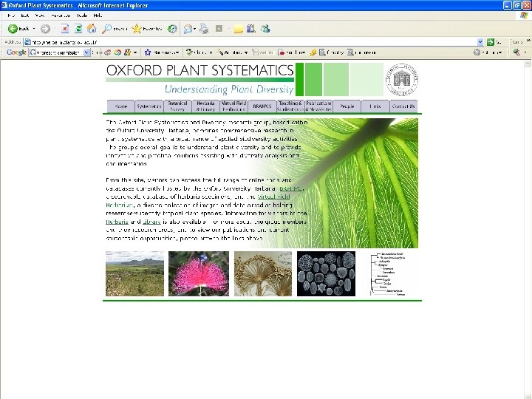Open the Tools menu
532x399 pixels.
point(82,16)
